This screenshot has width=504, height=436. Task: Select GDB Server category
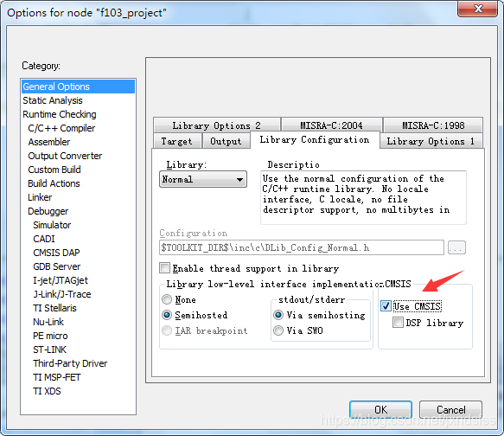coord(56,266)
